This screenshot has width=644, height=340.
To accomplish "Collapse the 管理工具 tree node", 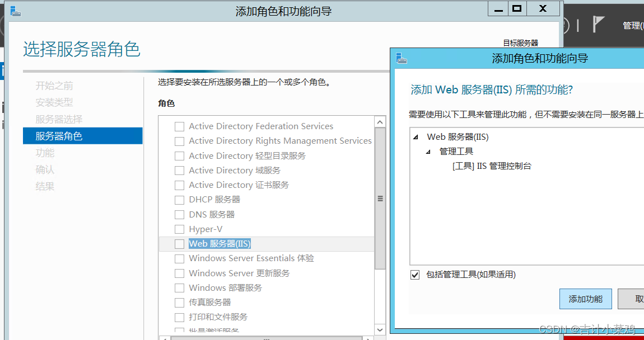I will point(429,152).
